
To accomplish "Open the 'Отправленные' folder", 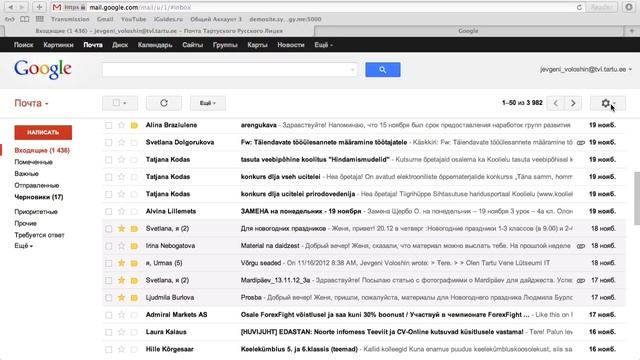I will 37,185.
